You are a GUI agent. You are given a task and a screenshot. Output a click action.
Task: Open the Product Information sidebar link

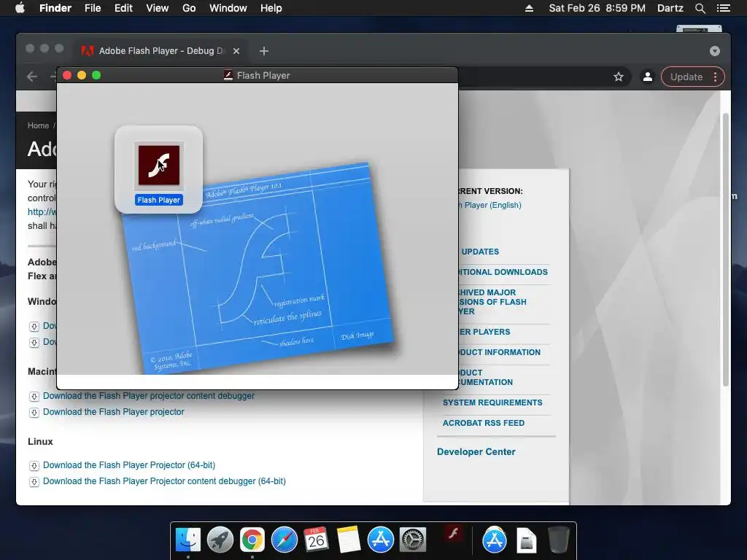(500, 352)
